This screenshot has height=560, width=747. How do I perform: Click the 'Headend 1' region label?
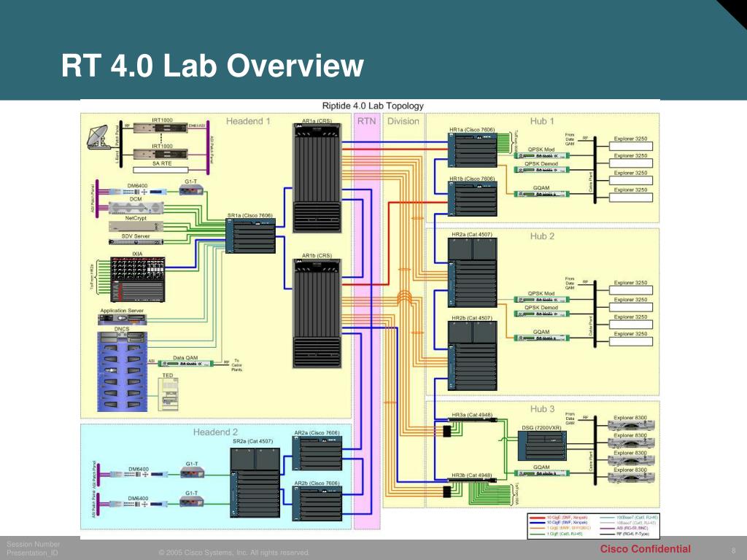point(248,122)
